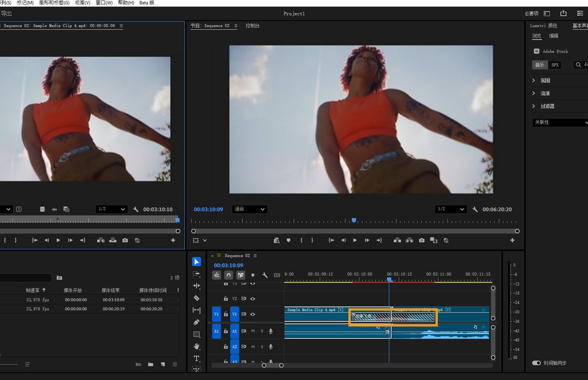Select the Pen tool in the tools panel
This screenshot has width=588, height=380.
tap(196, 322)
